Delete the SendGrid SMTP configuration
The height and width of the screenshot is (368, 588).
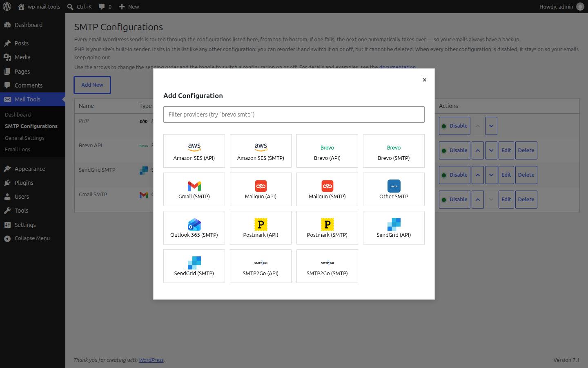[526, 175]
